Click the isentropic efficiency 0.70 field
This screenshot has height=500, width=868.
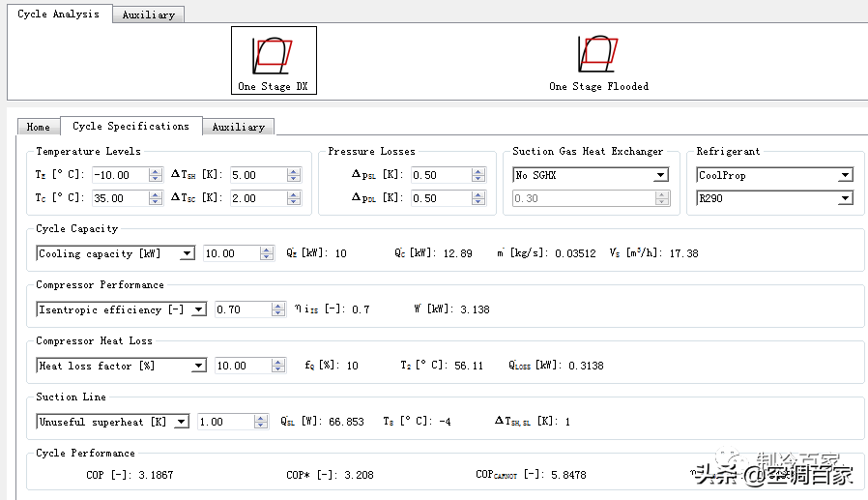coord(242,309)
